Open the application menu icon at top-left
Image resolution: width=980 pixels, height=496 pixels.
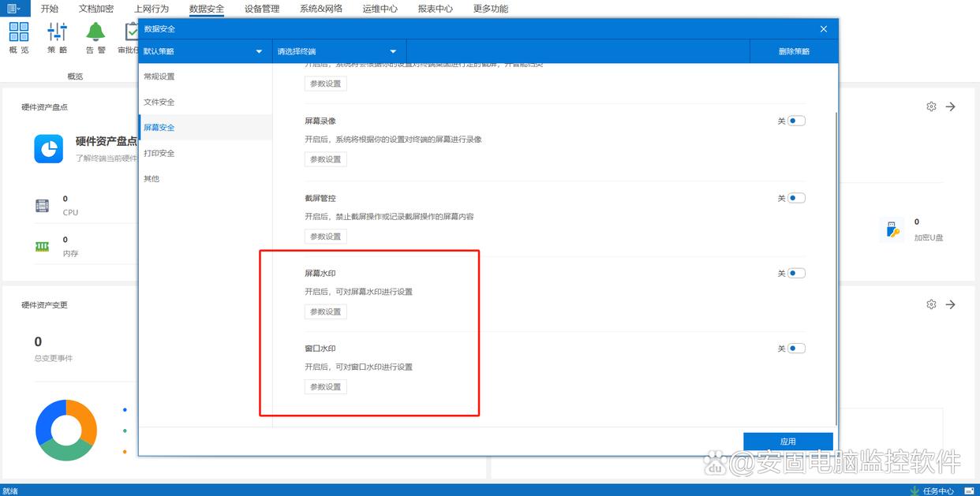pos(14,9)
